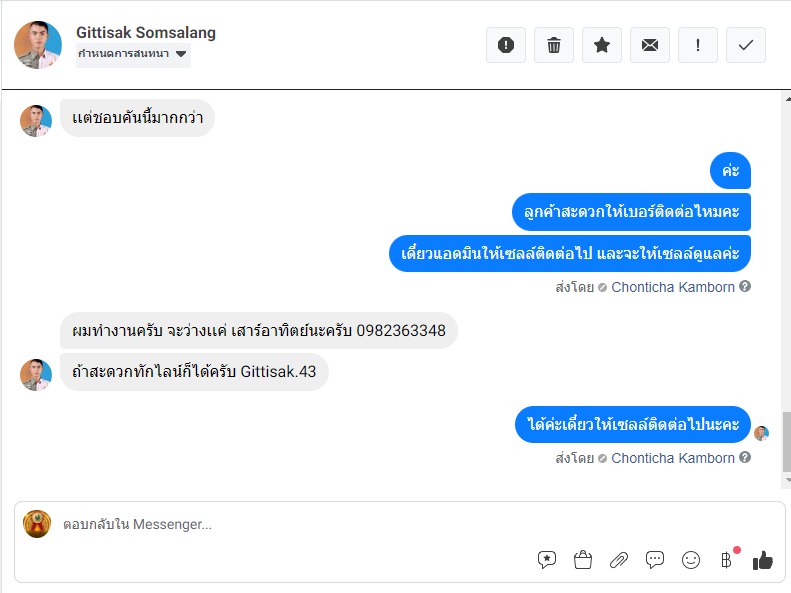Image resolution: width=791 pixels, height=593 pixels.
Task: Open the speech bubble quick-reply icon
Action: [655, 560]
